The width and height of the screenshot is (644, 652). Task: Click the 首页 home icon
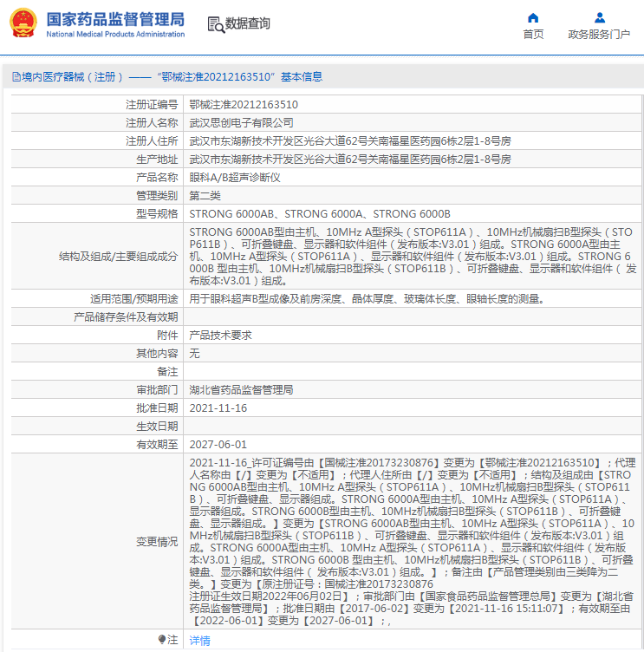pos(533,18)
